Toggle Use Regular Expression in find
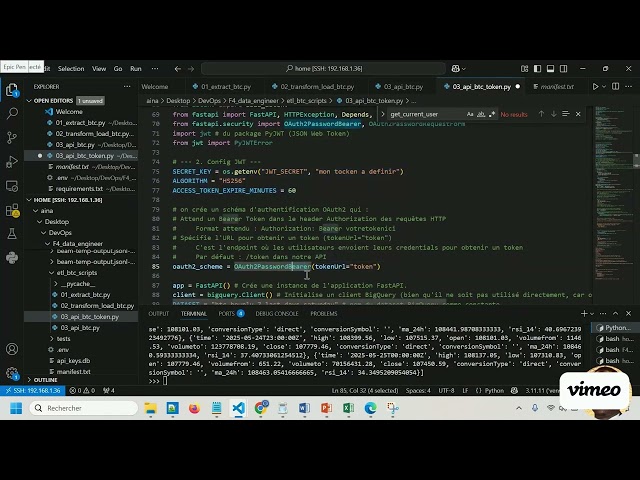640x480 pixels. pyautogui.click(x=492, y=114)
